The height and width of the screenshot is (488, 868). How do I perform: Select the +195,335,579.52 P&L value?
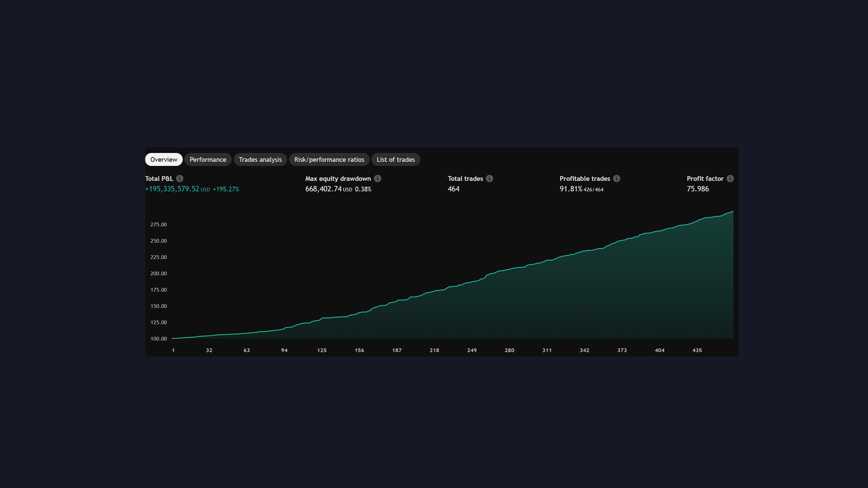[172, 189]
